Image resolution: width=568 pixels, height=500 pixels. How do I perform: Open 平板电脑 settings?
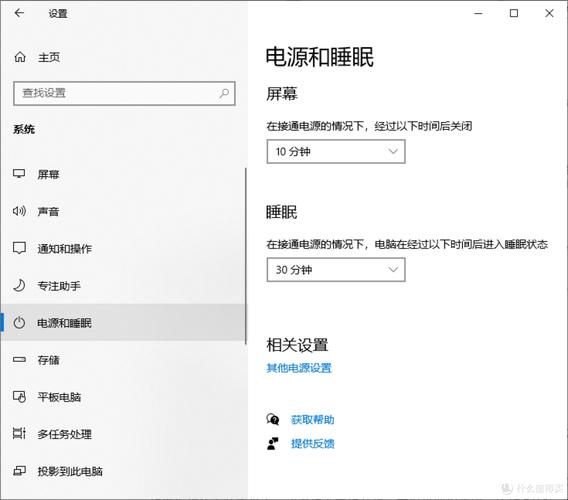pyautogui.click(x=123, y=397)
